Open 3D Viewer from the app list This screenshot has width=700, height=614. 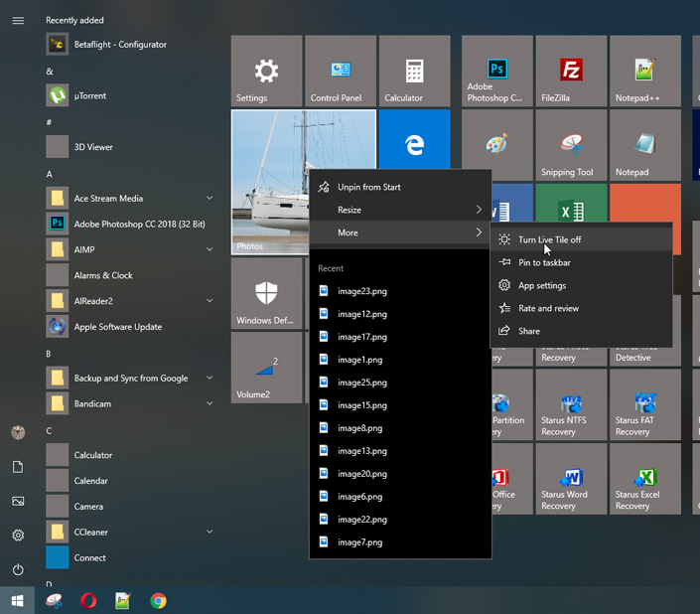(130, 147)
